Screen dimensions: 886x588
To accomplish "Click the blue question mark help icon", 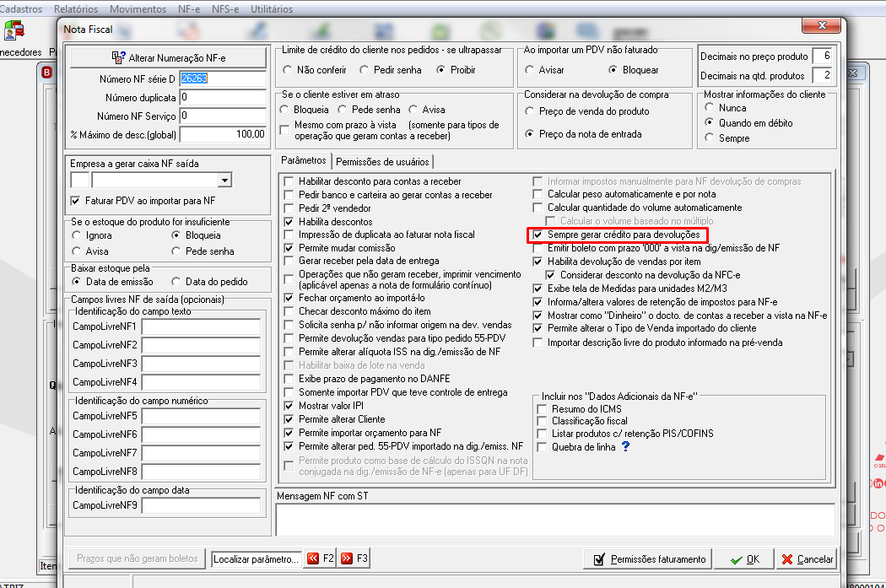I will pyautogui.click(x=625, y=446).
